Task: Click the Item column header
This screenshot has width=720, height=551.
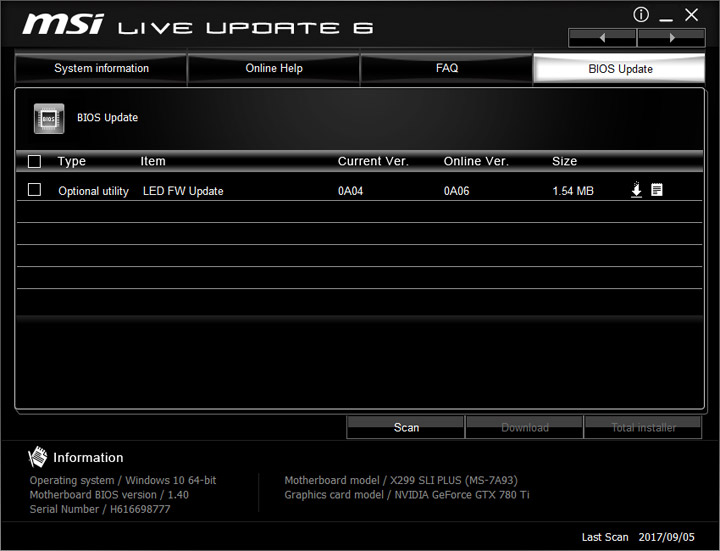Action: point(153,162)
